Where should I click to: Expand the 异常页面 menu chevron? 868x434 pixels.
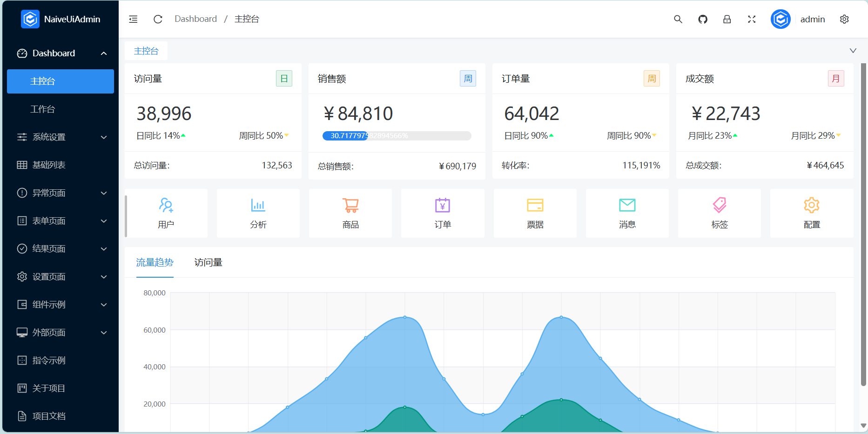click(104, 193)
